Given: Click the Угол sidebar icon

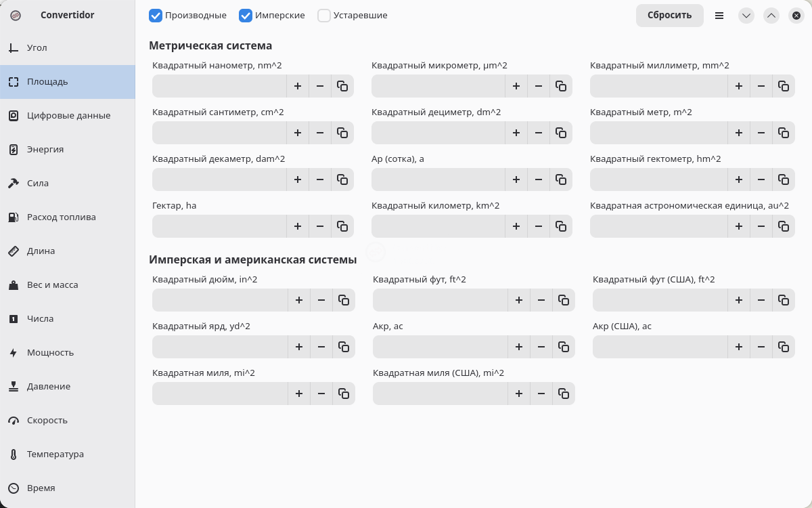Looking at the screenshot, I should coord(14,48).
